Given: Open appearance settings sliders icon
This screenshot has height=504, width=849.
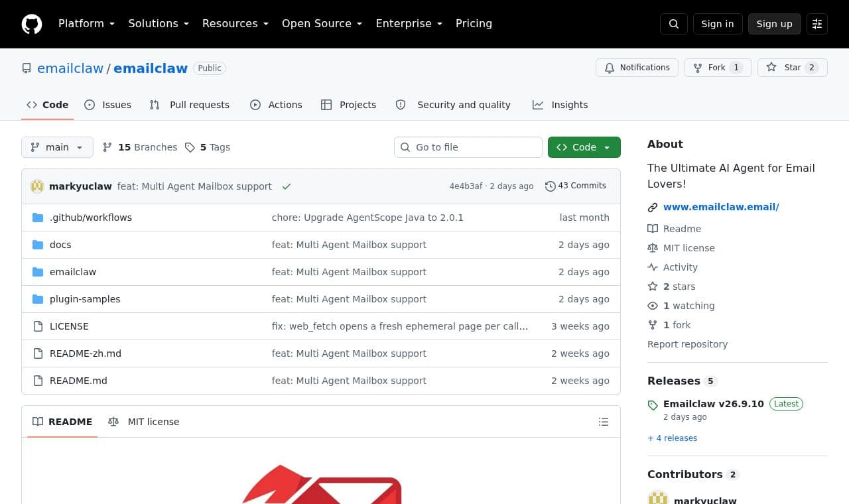Looking at the screenshot, I should (817, 24).
